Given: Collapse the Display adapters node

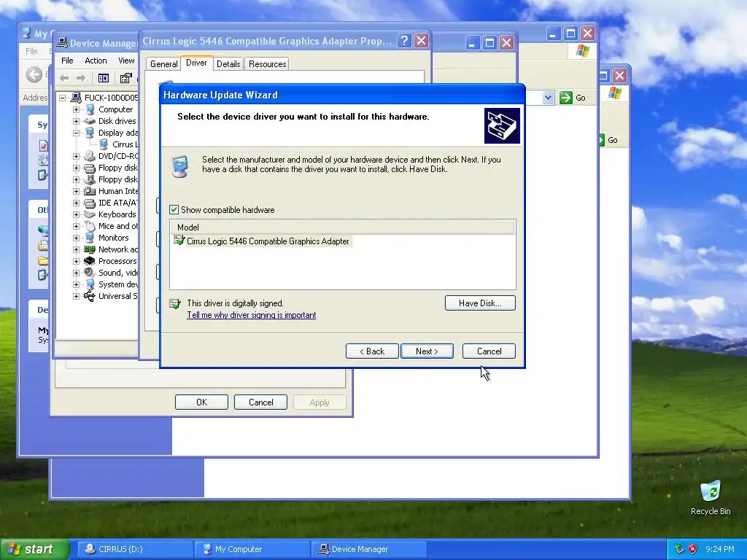Looking at the screenshot, I should point(76,133).
